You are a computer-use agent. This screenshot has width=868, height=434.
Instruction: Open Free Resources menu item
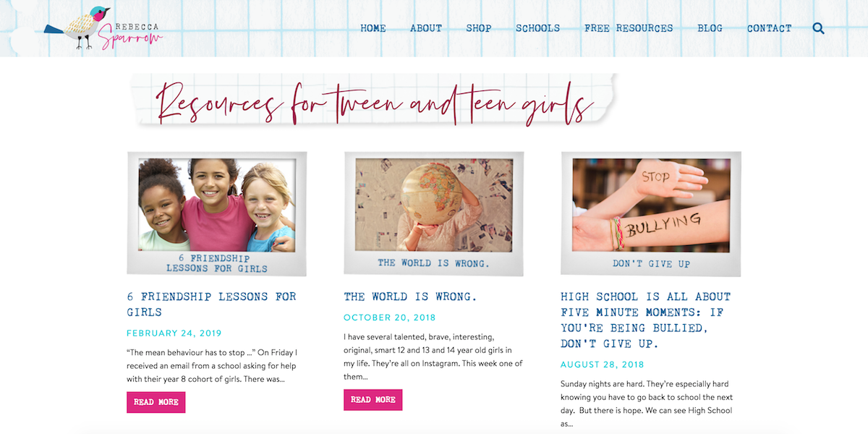tap(629, 28)
